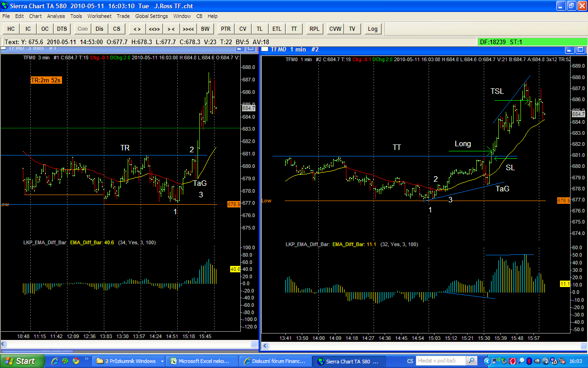Click the Dis disconnect button
588x368 pixels.
[100, 29]
